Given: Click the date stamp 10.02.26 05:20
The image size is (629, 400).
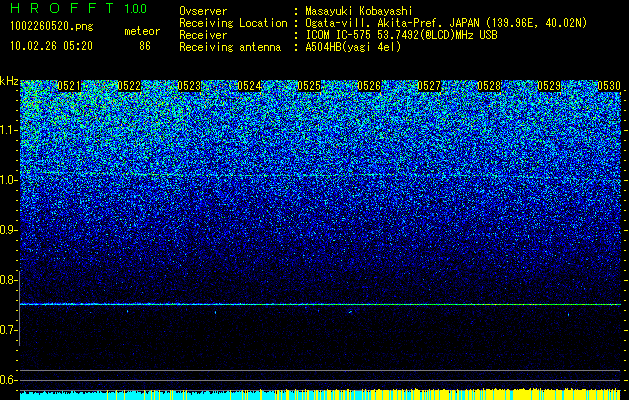Looking at the screenshot, I should click(52, 46).
